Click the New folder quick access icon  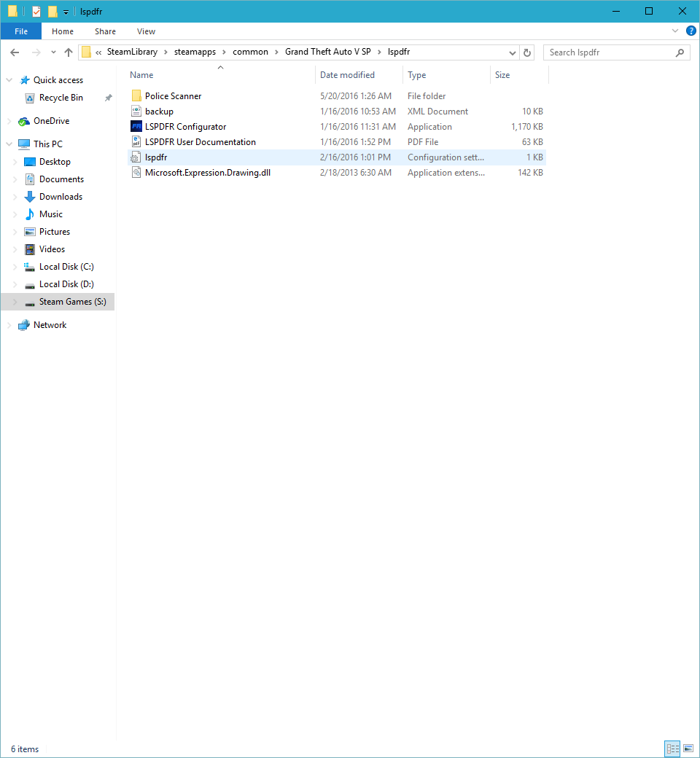click(52, 11)
